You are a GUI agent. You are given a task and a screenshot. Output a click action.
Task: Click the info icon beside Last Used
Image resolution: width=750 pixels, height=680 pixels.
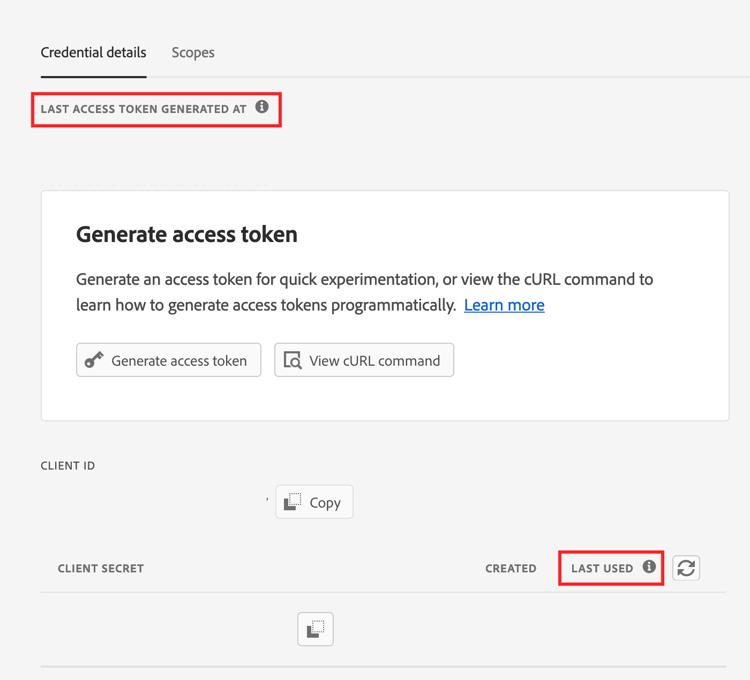click(649, 567)
